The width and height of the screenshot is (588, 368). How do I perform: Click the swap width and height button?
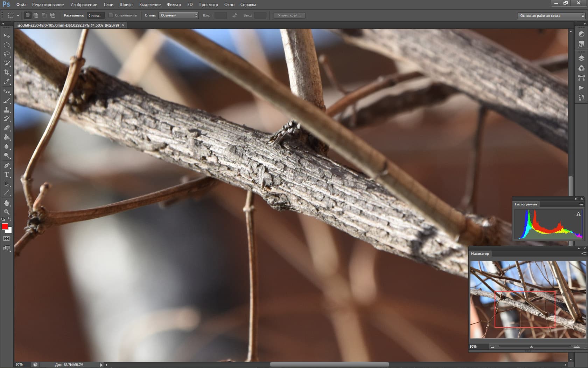tap(235, 15)
